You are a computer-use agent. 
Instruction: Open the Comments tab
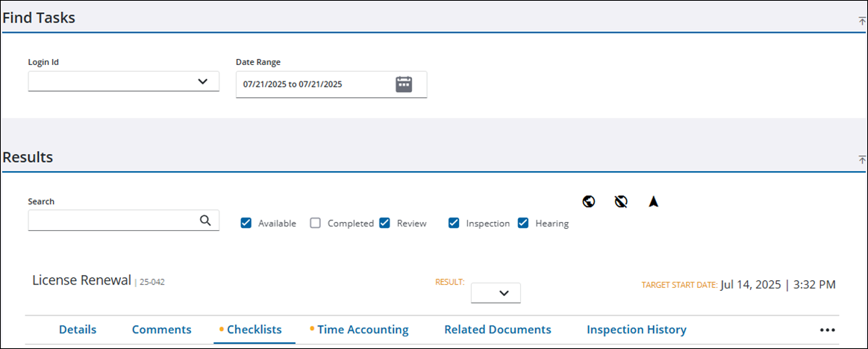tap(161, 330)
